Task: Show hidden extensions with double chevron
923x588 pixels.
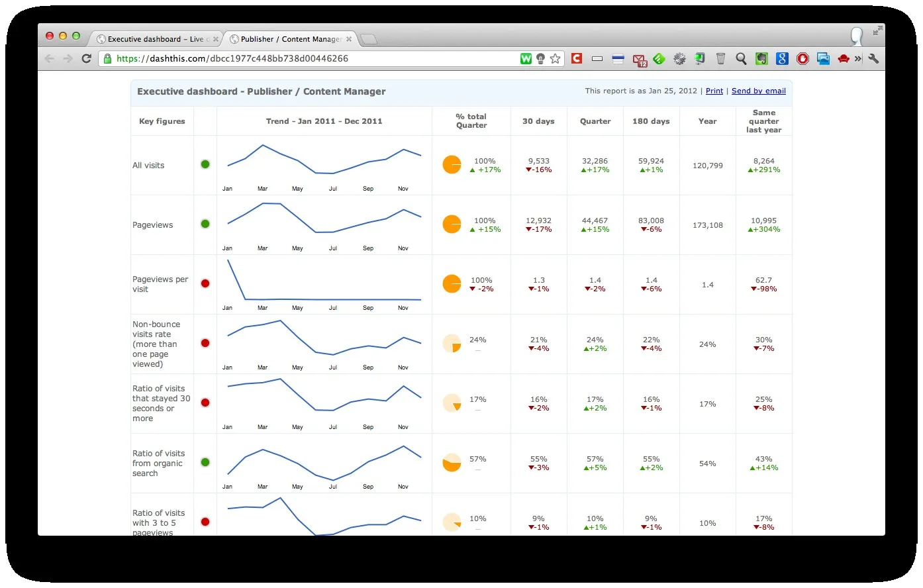Action: pos(858,58)
